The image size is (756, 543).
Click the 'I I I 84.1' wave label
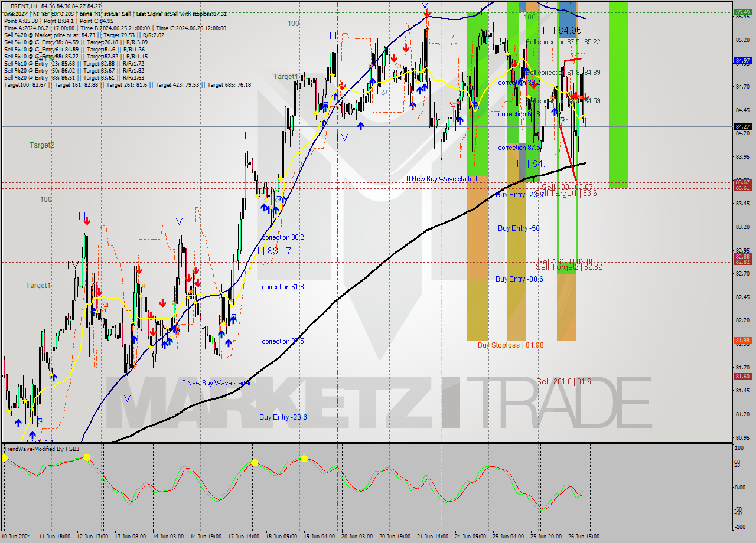(533, 163)
